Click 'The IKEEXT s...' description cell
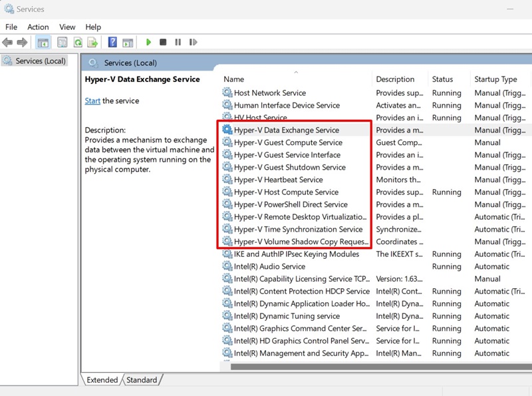 (399, 254)
